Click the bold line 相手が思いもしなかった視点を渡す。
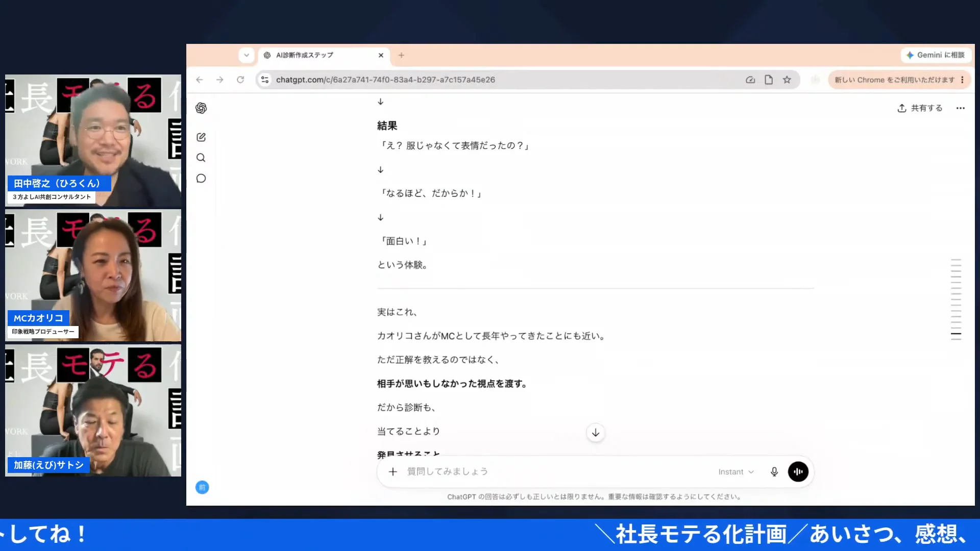 click(453, 384)
